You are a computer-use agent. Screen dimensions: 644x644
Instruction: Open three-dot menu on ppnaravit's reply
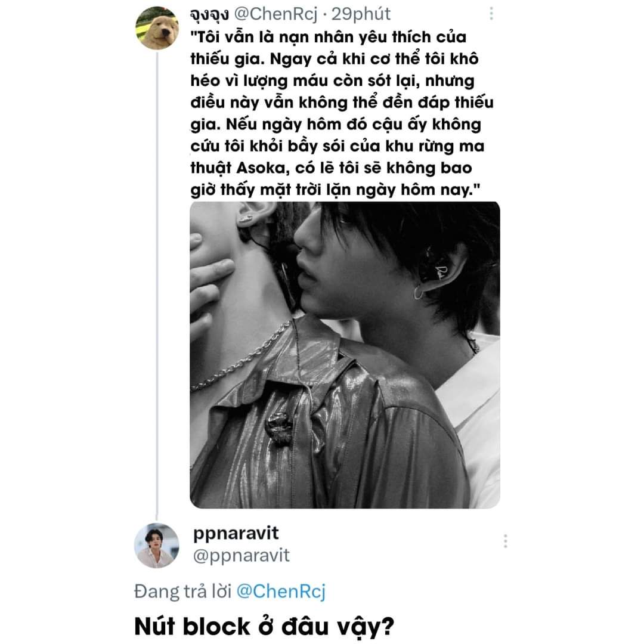pos(505,541)
